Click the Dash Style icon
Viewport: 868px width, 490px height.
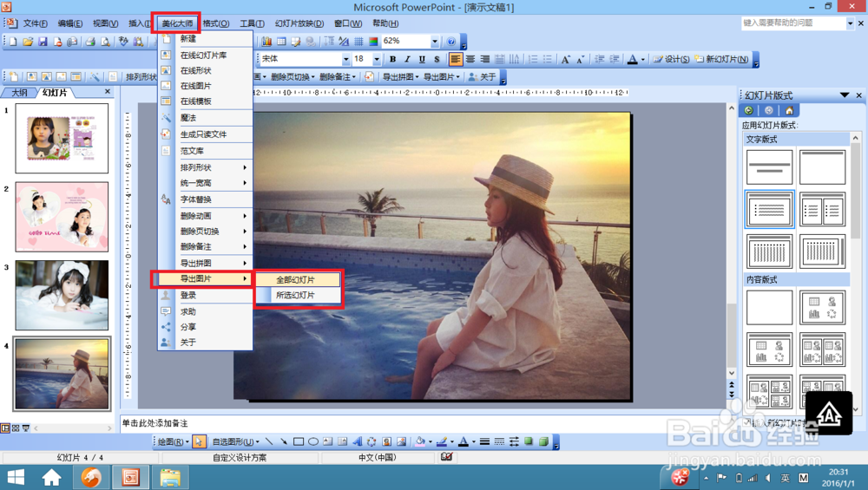pyautogui.click(x=499, y=441)
